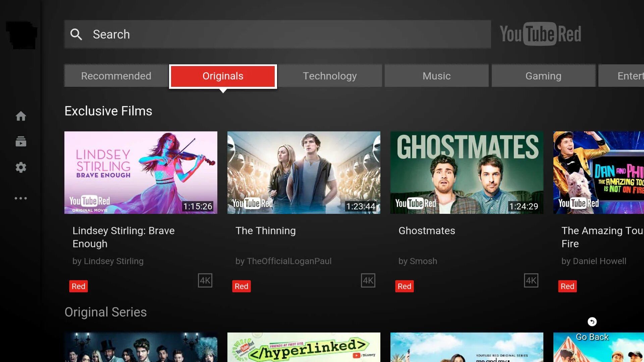Viewport: 644px width, 362px height.
Task: Click the search magnifier icon
Action: pos(77,34)
